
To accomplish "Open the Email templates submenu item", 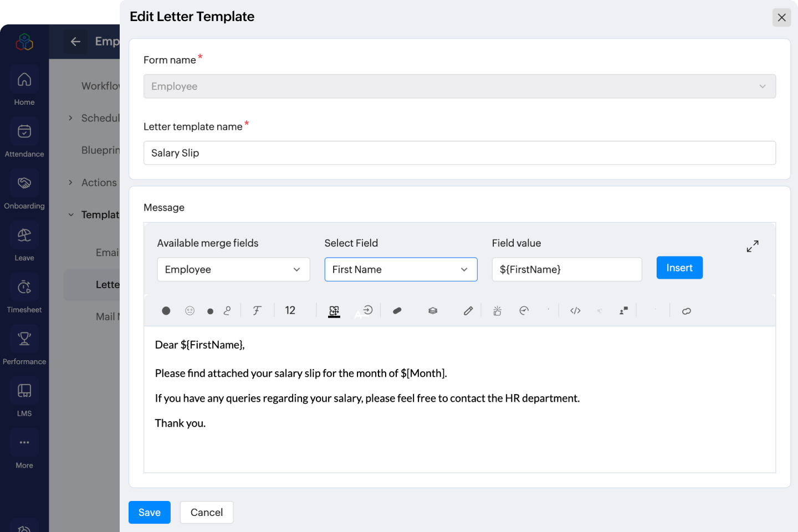I will (108, 252).
